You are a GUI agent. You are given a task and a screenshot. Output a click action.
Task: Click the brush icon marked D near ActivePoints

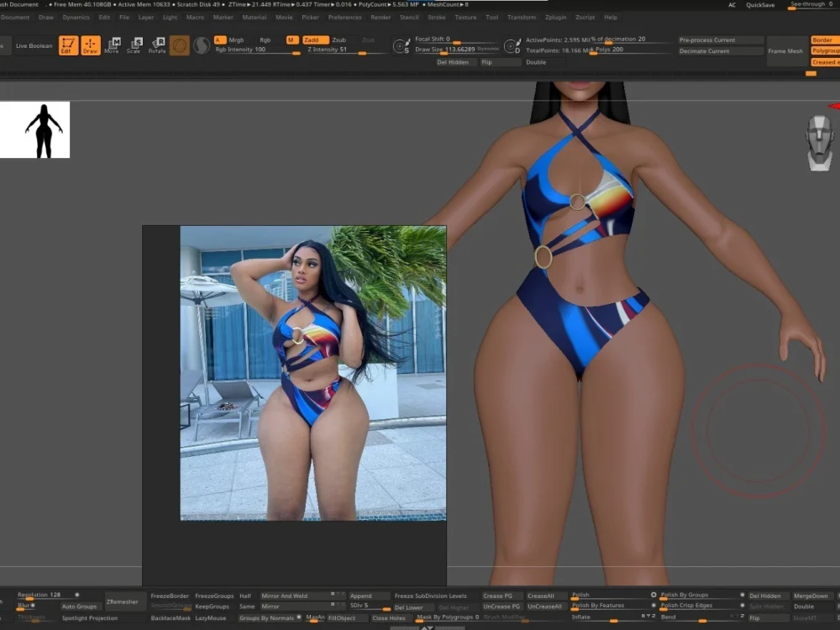point(512,46)
